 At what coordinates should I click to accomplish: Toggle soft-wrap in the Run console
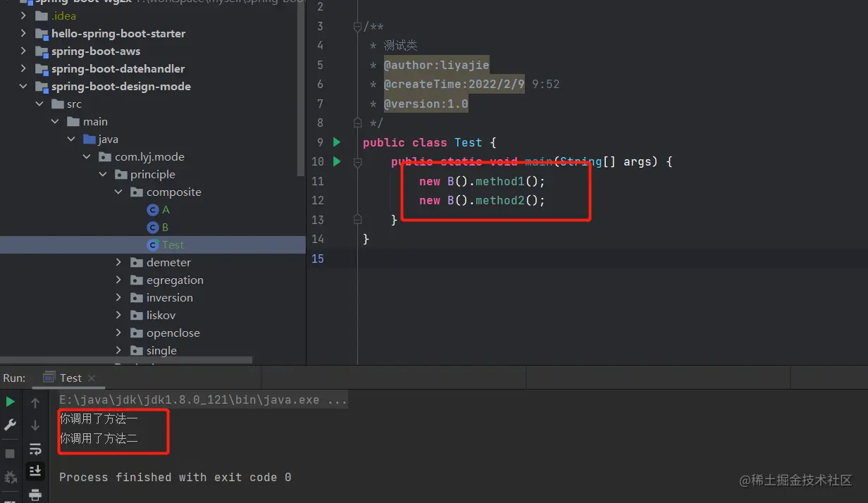(35, 449)
